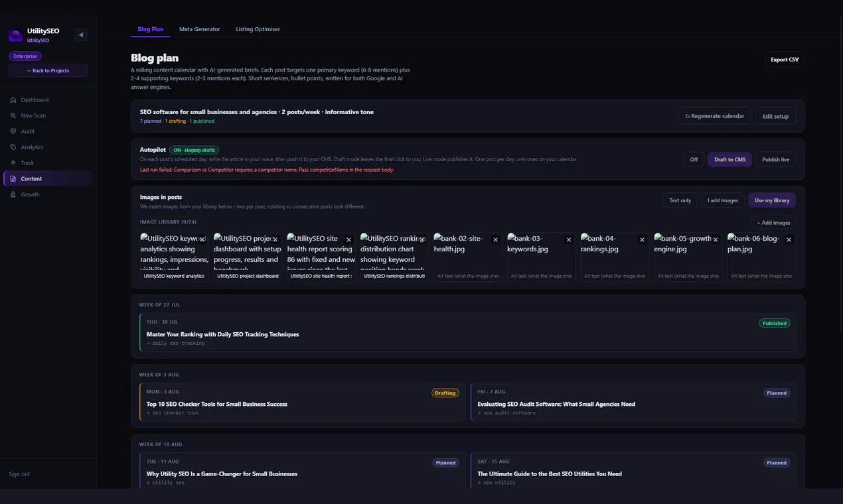Choose Text only for post images

click(x=680, y=200)
